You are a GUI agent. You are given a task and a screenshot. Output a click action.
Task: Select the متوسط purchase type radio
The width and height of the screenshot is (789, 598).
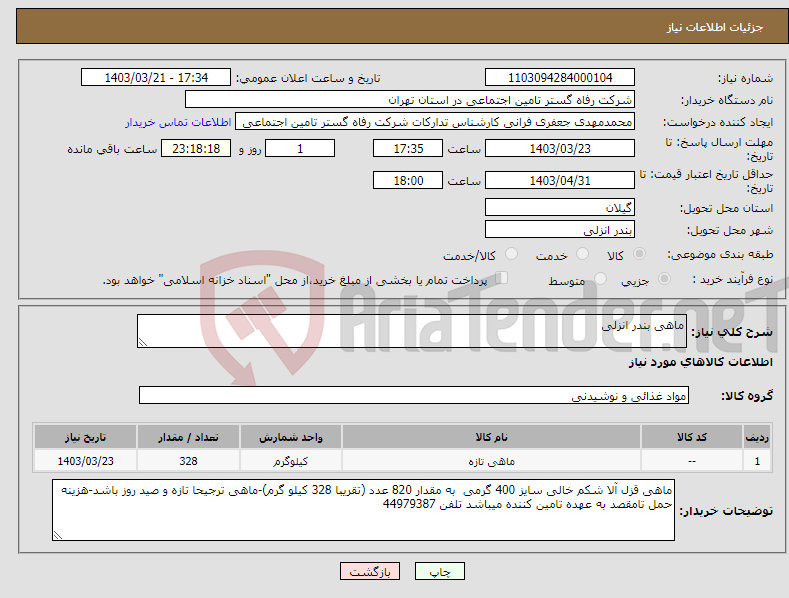600,278
